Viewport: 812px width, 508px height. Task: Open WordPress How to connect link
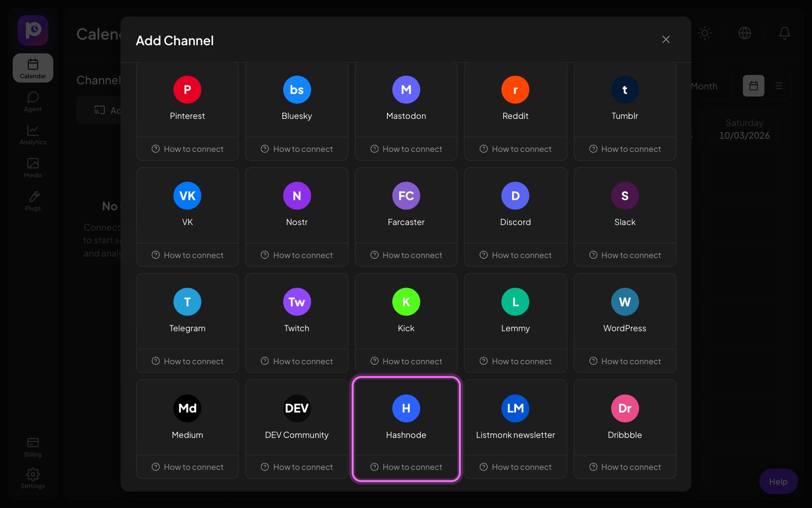tap(625, 361)
